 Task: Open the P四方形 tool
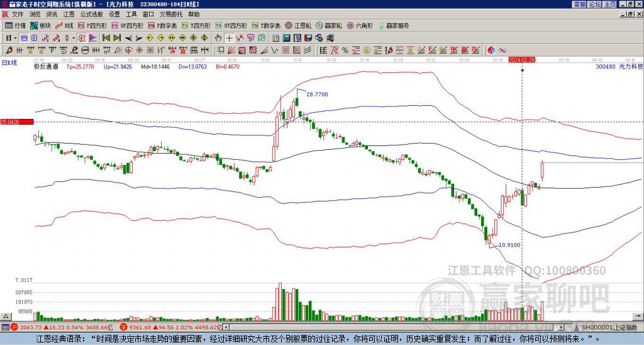point(92,25)
